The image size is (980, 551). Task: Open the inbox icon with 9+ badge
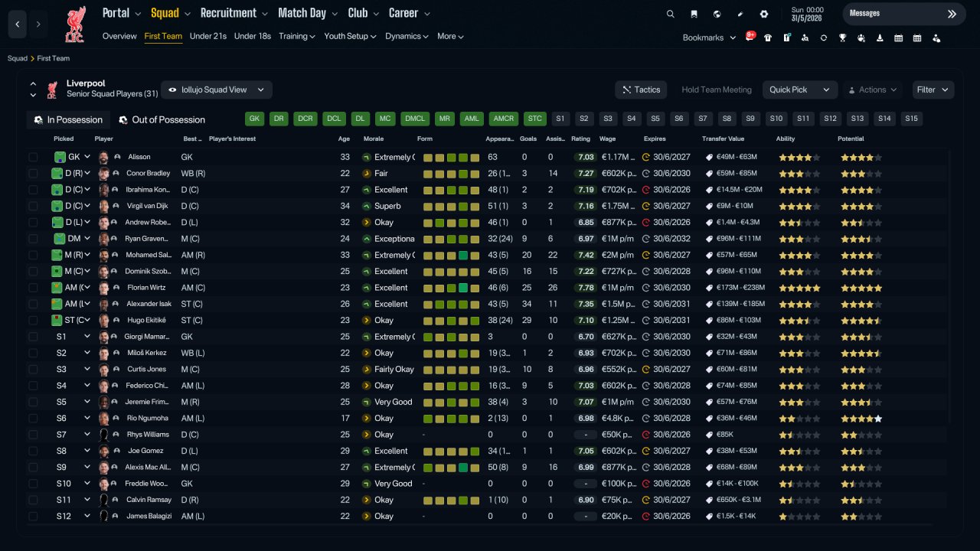point(750,37)
